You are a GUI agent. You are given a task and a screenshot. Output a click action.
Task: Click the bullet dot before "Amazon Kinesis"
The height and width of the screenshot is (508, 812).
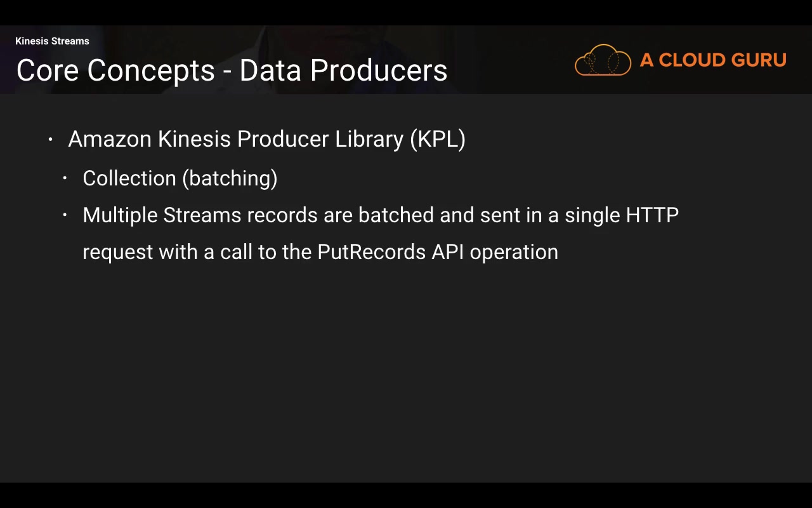(x=51, y=140)
